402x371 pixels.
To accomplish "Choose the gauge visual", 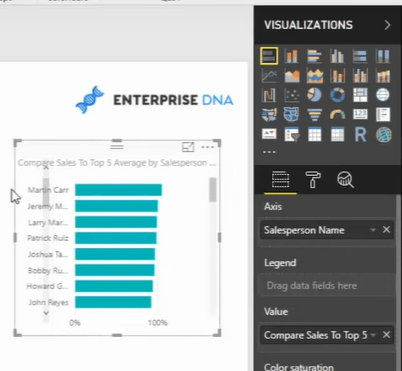I will pyautogui.click(x=337, y=115).
